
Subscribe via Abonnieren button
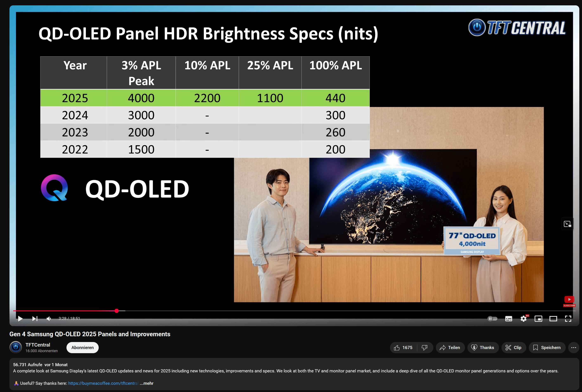coord(82,348)
